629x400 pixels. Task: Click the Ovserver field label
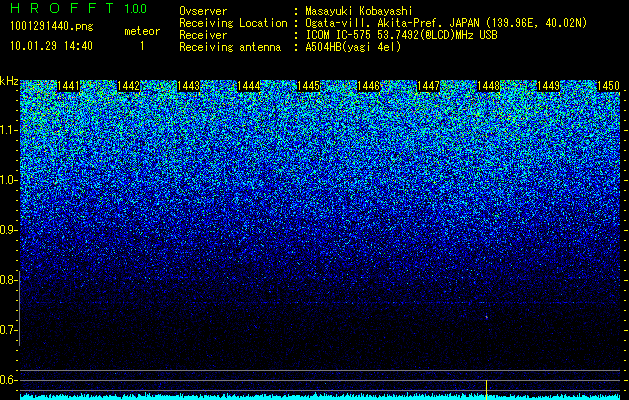203,11
